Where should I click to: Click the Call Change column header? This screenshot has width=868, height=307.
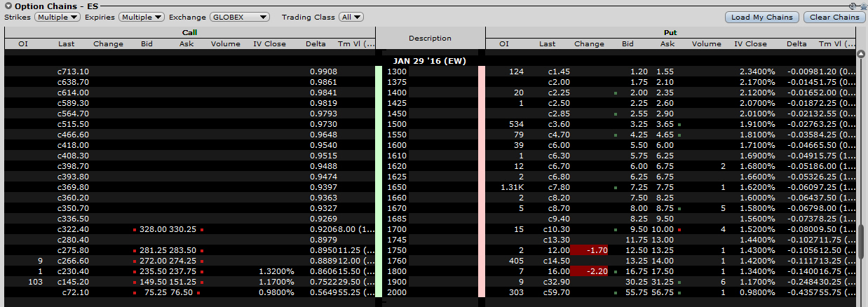[108, 43]
